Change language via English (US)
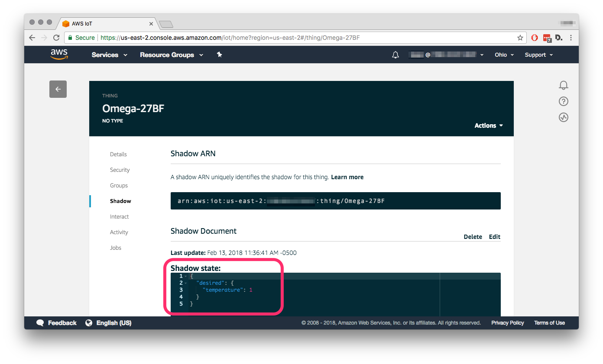The width and height of the screenshot is (603, 364). coord(114,323)
